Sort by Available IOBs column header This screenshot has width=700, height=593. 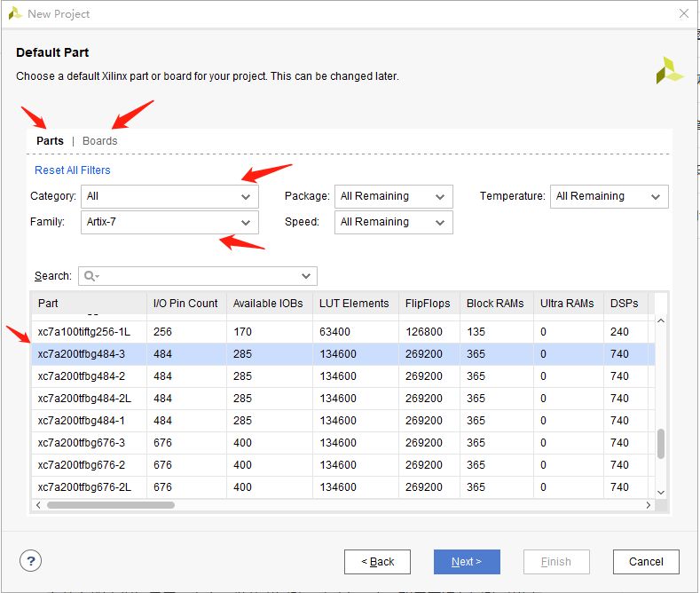click(270, 304)
